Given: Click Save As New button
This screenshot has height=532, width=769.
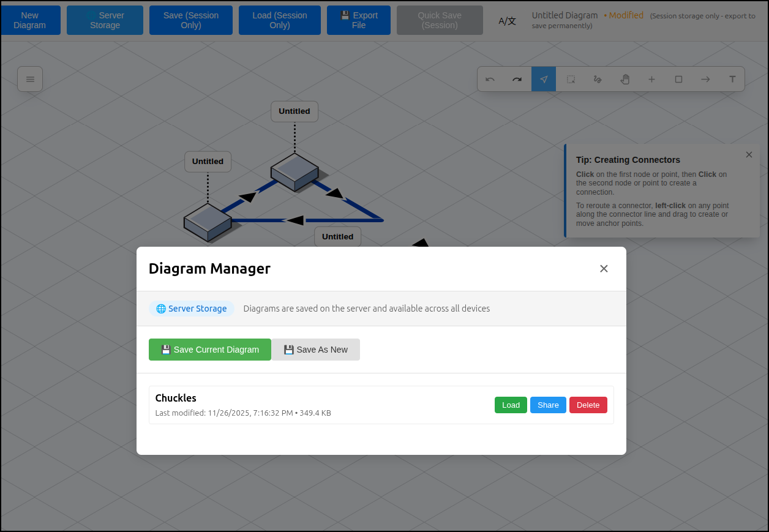Looking at the screenshot, I should [x=315, y=350].
